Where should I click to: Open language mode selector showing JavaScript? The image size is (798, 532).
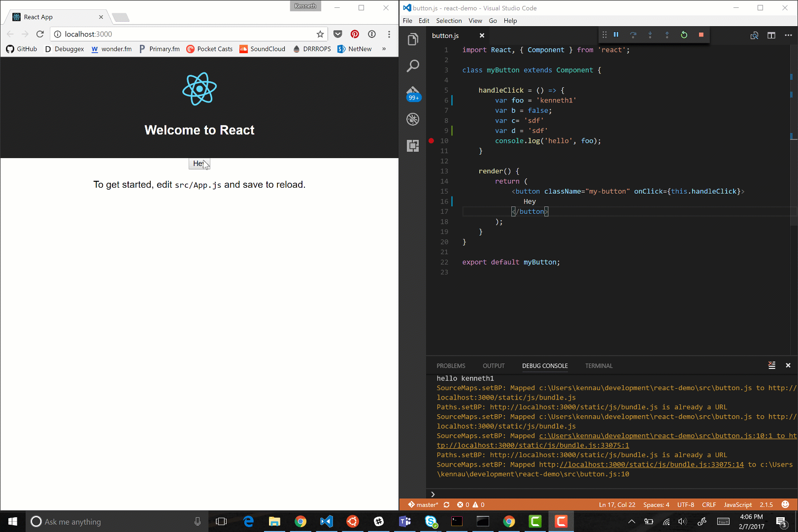click(737, 505)
